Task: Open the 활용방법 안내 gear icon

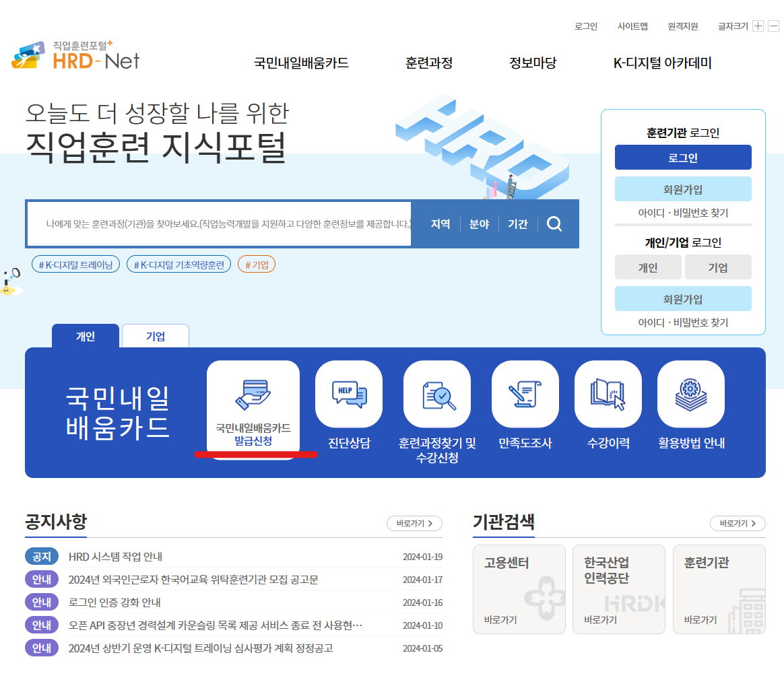Action: click(x=691, y=395)
